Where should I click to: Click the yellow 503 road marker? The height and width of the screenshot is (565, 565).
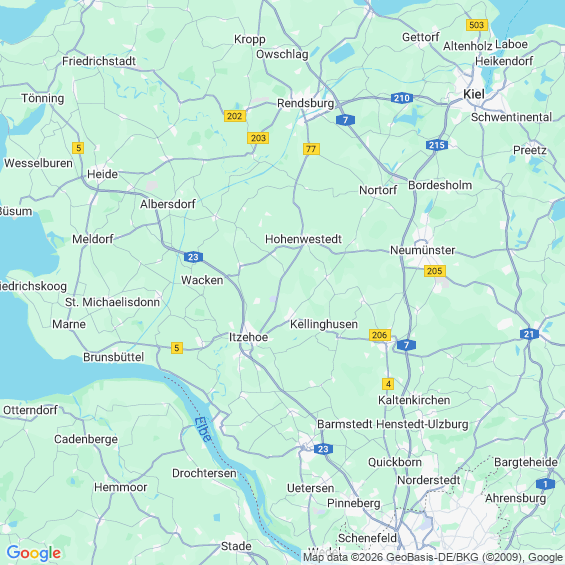477,25
